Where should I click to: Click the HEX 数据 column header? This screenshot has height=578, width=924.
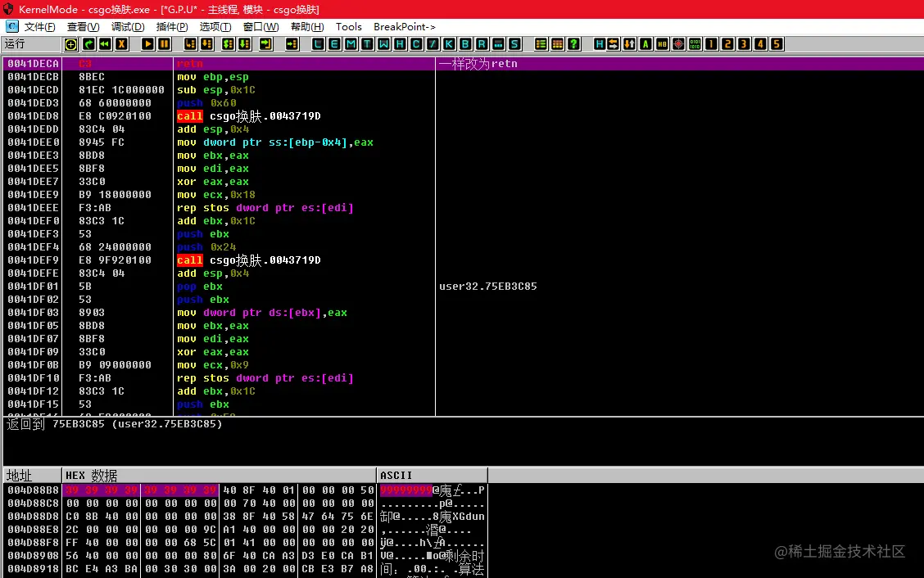click(220, 476)
